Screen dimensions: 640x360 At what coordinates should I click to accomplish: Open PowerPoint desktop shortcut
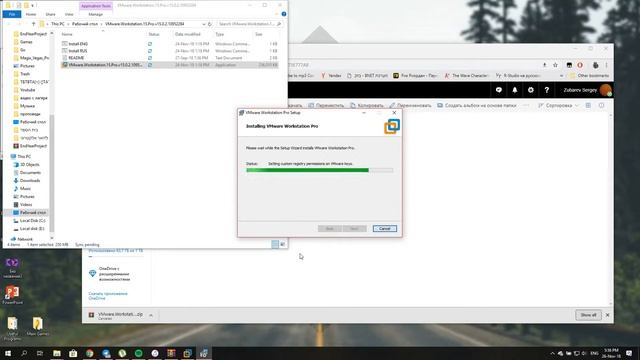click(12, 295)
